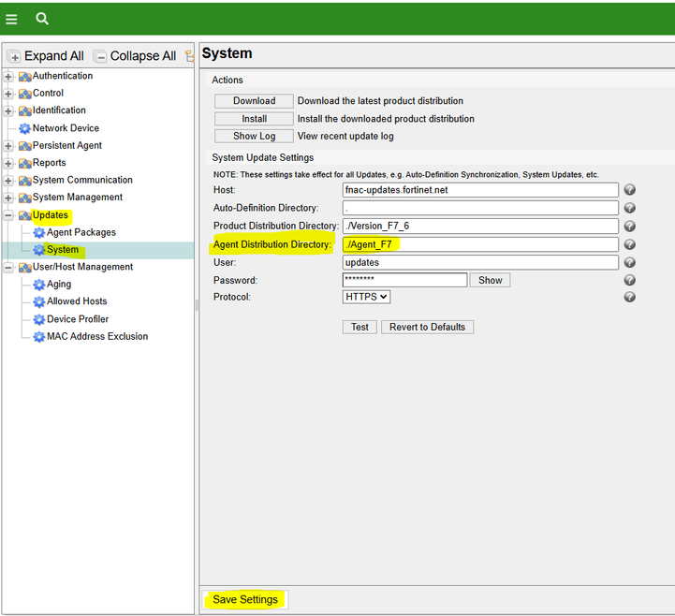Image resolution: width=675 pixels, height=616 pixels.
Task: Open the Protocol HTTPS dropdown
Action: (x=366, y=297)
